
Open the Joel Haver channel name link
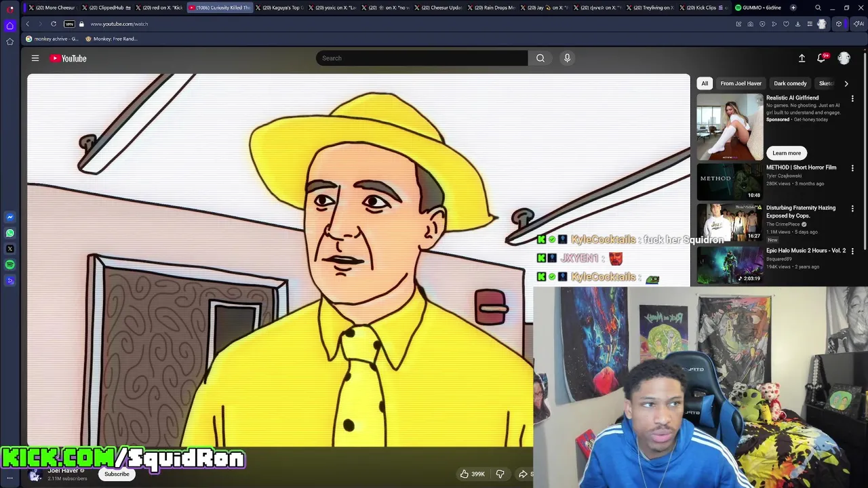(x=63, y=471)
